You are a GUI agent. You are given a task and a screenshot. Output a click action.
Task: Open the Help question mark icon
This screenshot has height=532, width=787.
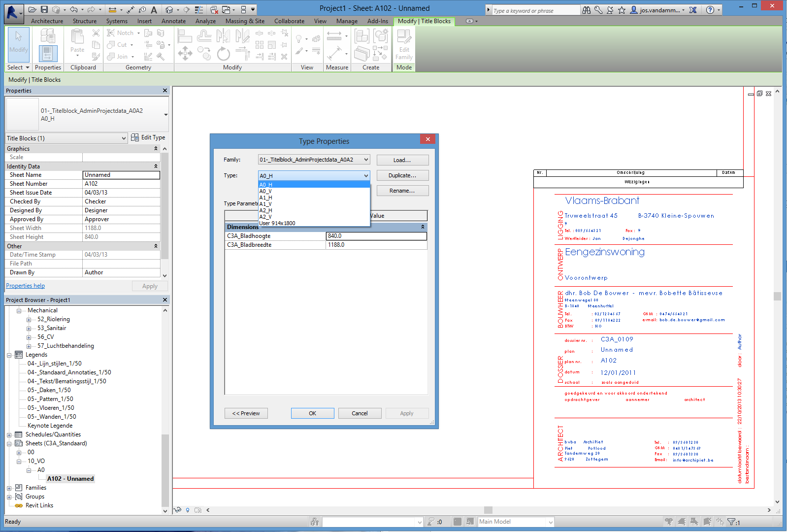click(x=710, y=10)
